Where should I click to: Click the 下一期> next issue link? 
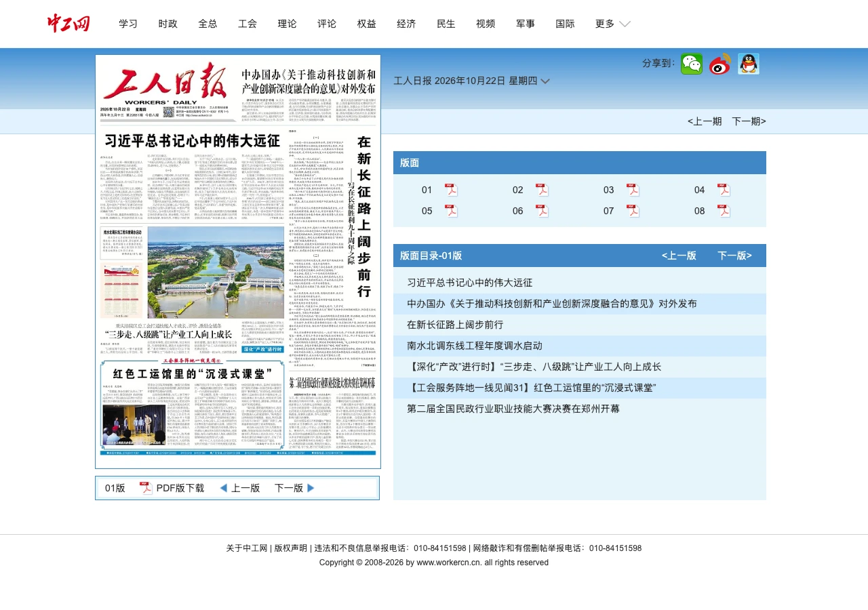tap(749, 121)
